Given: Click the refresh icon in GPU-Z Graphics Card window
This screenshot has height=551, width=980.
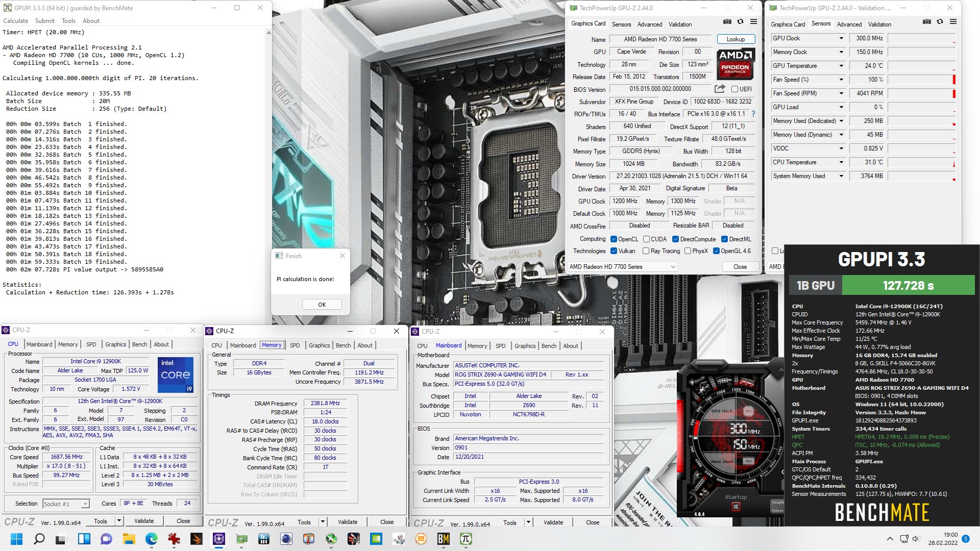Looking at the screenshot, I should [740, 22].
